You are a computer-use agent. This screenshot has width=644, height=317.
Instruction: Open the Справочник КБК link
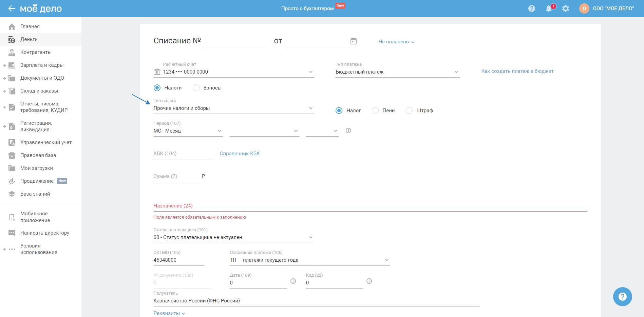click(240, 154)
